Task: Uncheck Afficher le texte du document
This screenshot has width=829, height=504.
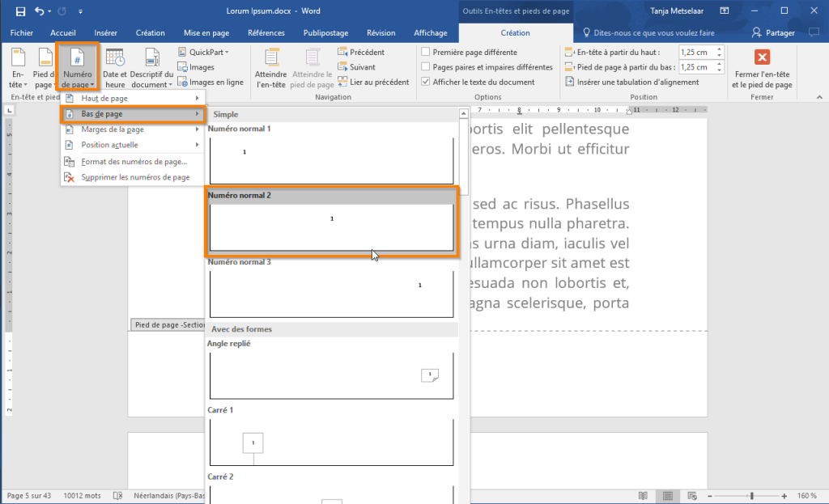Action: click(x=426, y=82)
